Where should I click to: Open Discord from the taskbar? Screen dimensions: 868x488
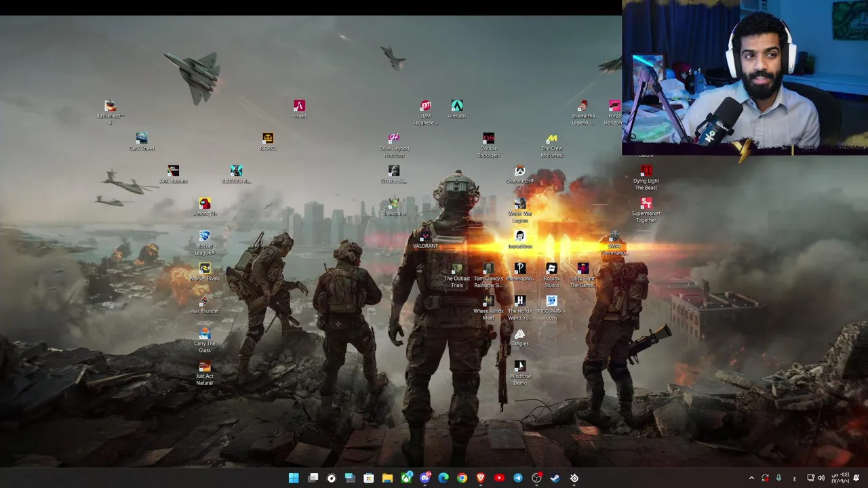425,478
